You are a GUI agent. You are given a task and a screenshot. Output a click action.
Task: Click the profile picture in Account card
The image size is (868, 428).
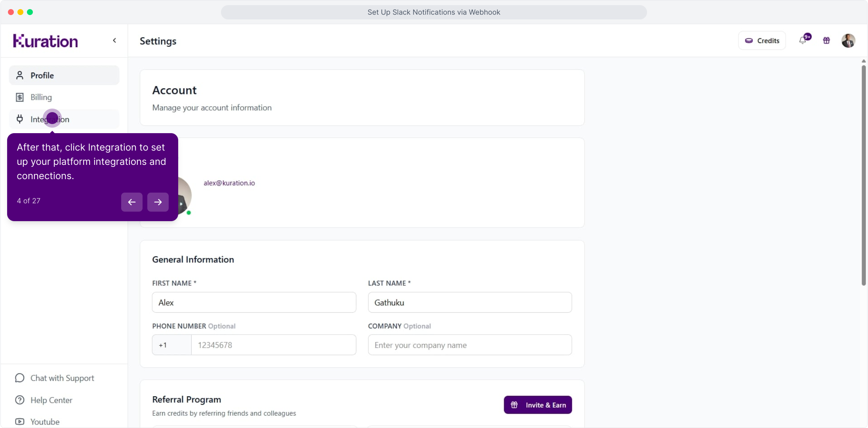pos(185,195)
